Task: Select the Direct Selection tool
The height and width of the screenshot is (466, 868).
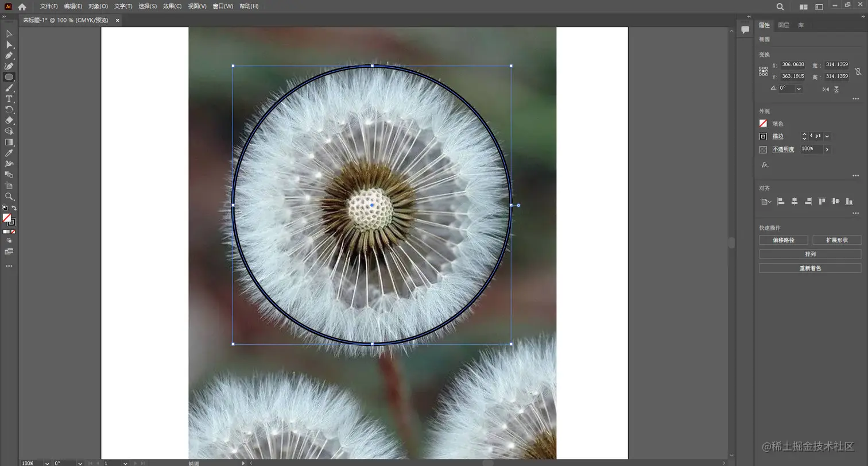Action: (x=9, y=45)
